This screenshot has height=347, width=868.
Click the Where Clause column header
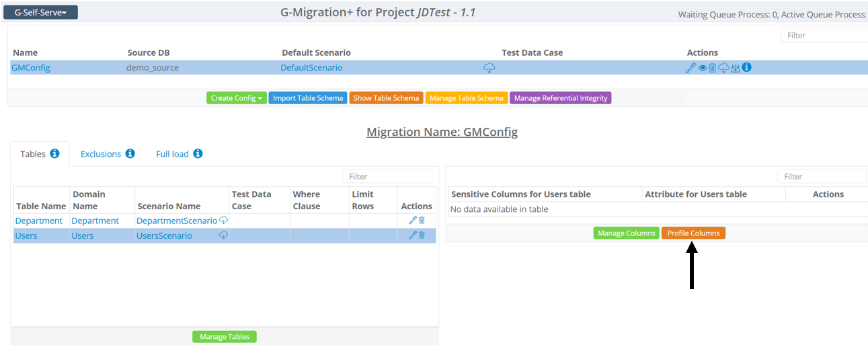pyautogui.click(x=307, y=200)
